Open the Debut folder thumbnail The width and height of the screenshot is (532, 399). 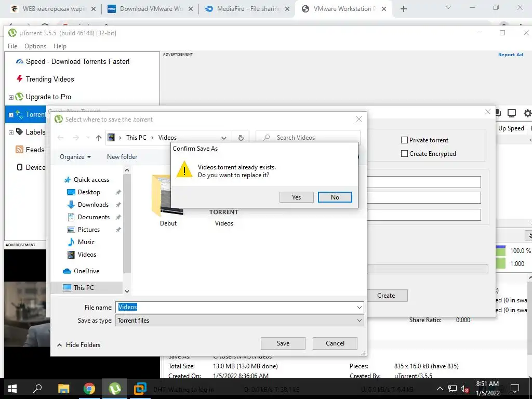coord(168,201)
